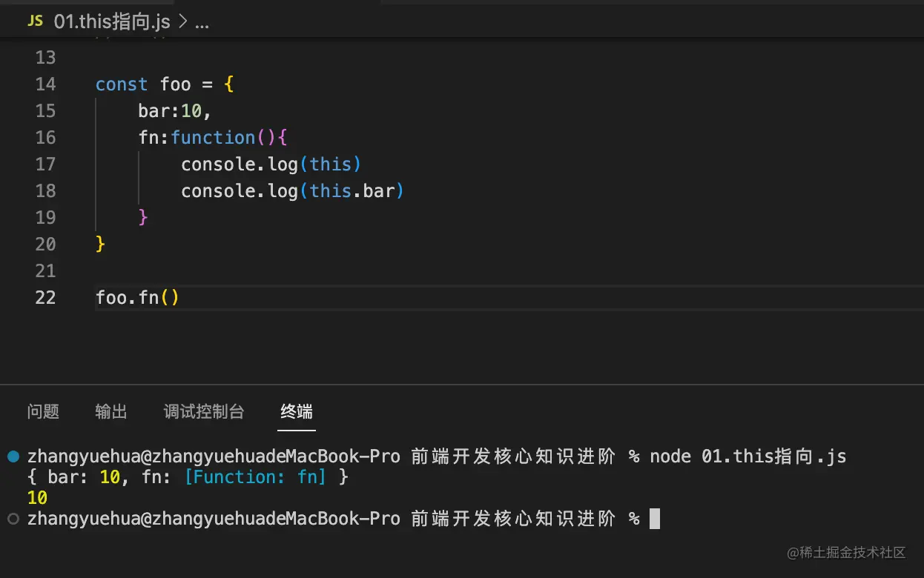The height and width of the screenshot is (578, 924).
Task: Click the pink closing brace on line 19
Action: click(143, 218)
